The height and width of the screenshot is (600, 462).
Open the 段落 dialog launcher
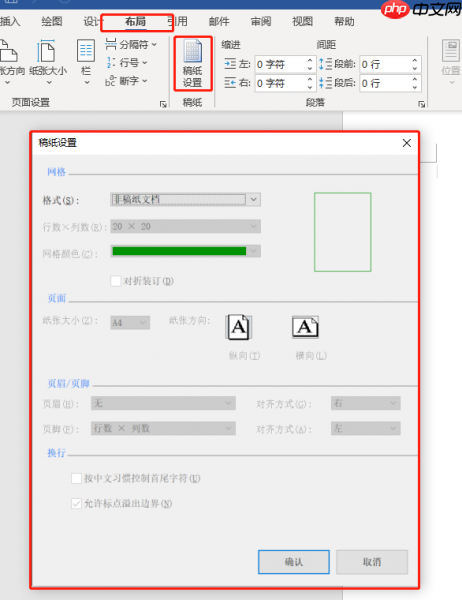click(421, 104)
